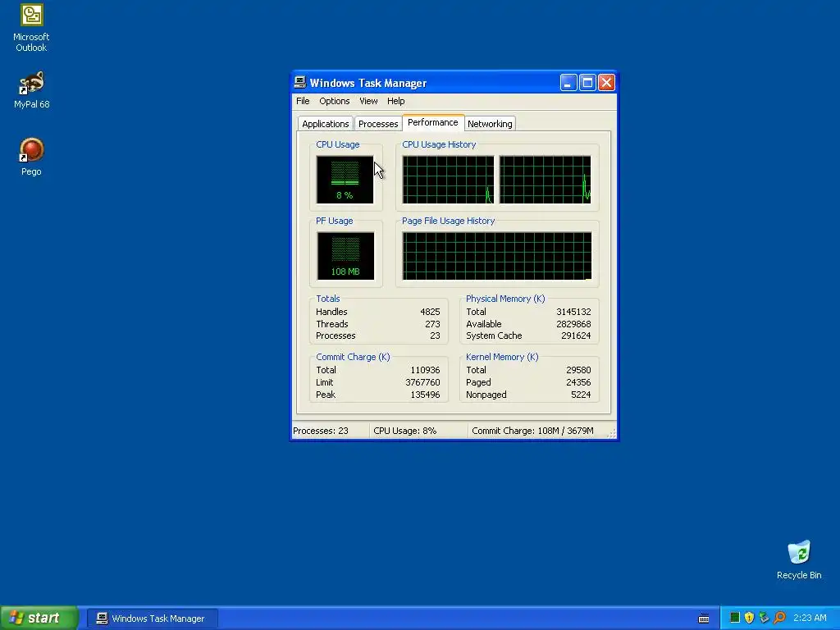Click the Handles value 4825
840x630 pixels.
(x=430, y=312)
